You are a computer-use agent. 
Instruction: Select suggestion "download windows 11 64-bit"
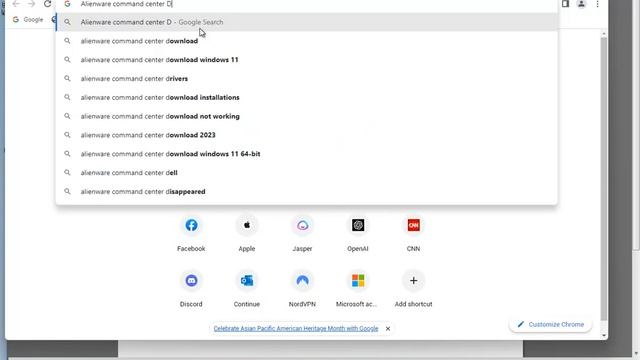pos(307,154)
